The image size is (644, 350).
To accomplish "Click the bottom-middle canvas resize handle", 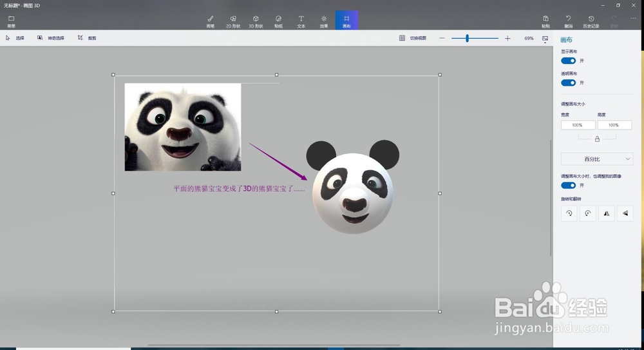I will (276, 312).
